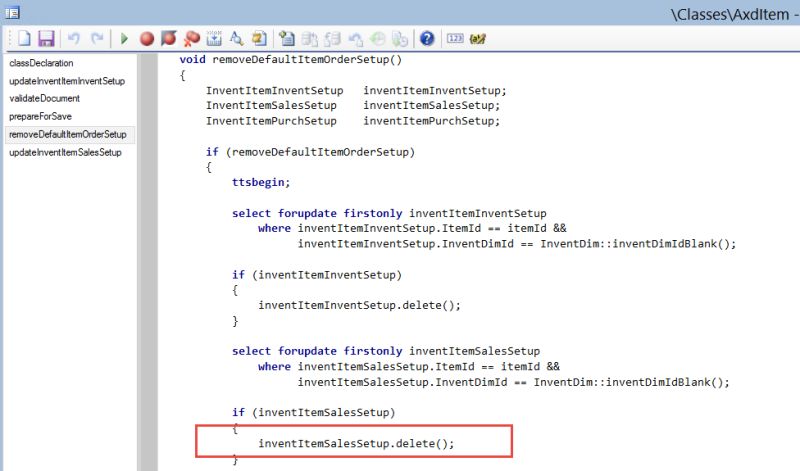
Task: Click the Lookup label/text icon
Action: pyautogui.click(x=259, y=38)
